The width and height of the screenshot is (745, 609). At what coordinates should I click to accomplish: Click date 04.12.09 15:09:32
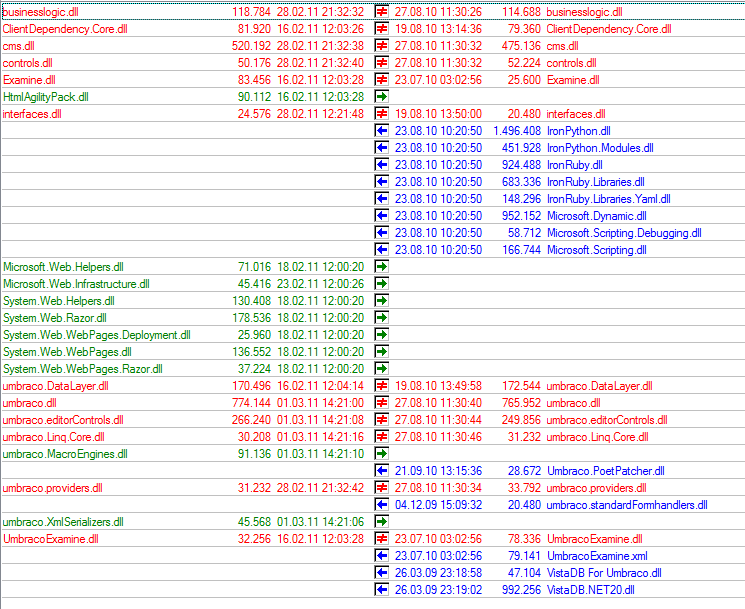coord(439,504)
